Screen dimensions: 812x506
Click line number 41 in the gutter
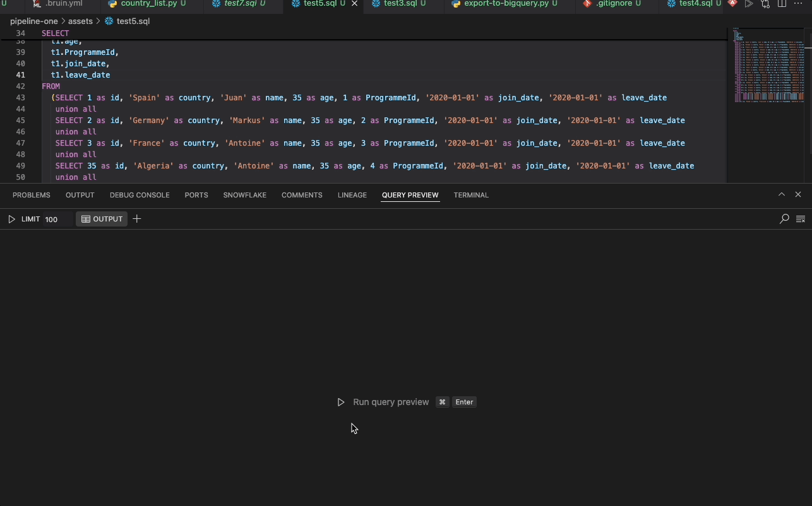[x=20, y=75]
